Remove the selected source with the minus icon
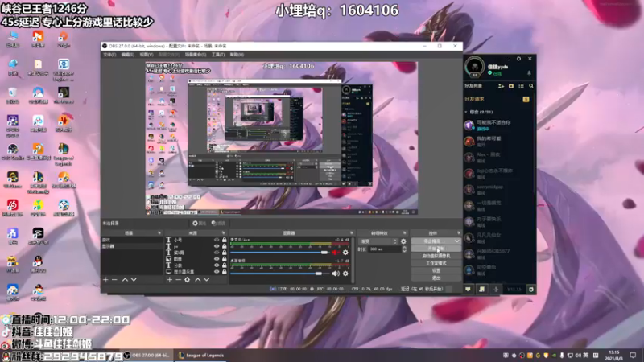The image size is (644, 362). point(178,279)
